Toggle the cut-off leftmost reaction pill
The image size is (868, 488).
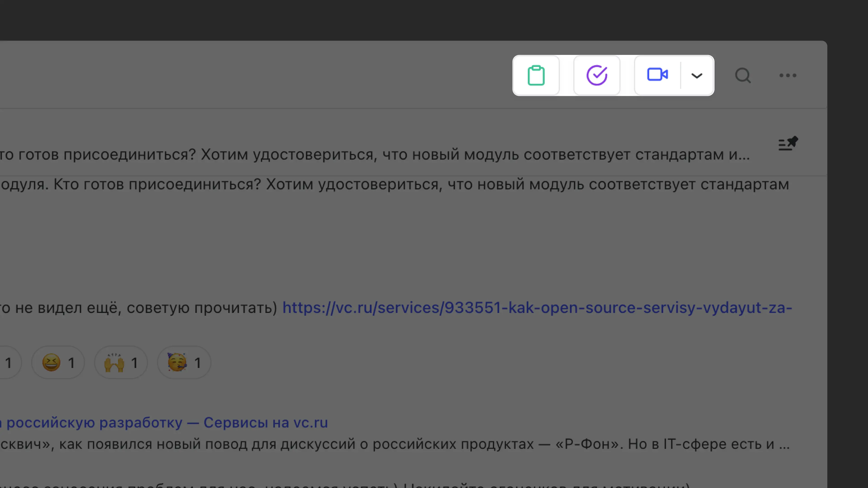8,363
